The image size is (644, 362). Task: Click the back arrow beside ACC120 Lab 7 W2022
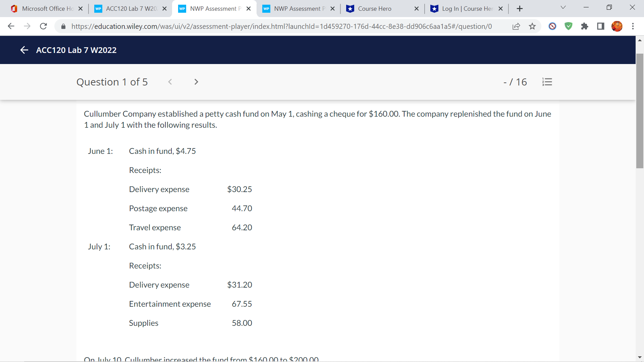pyautogui.click(x=24, y=50)
